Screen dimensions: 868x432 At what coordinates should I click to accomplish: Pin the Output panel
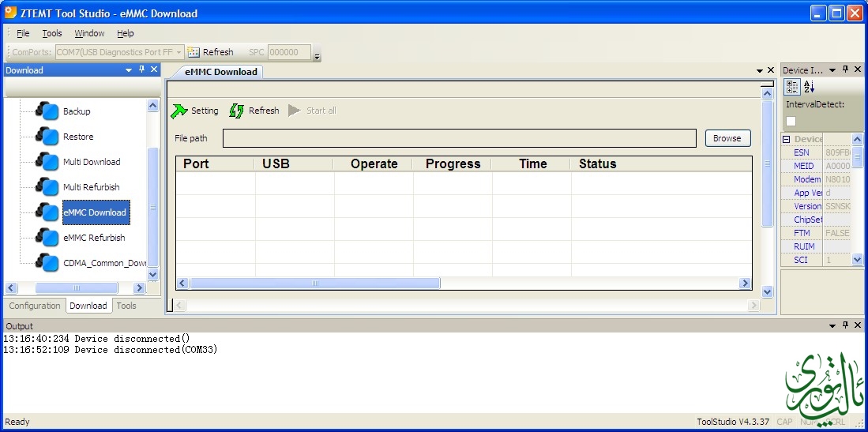(845, 325)
